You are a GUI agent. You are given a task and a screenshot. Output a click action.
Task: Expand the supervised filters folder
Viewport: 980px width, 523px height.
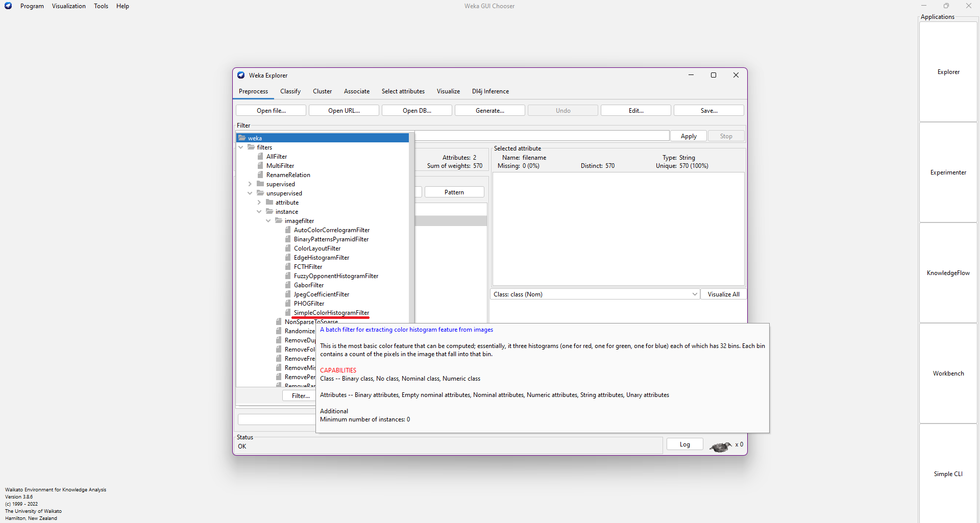pos(250,184)
